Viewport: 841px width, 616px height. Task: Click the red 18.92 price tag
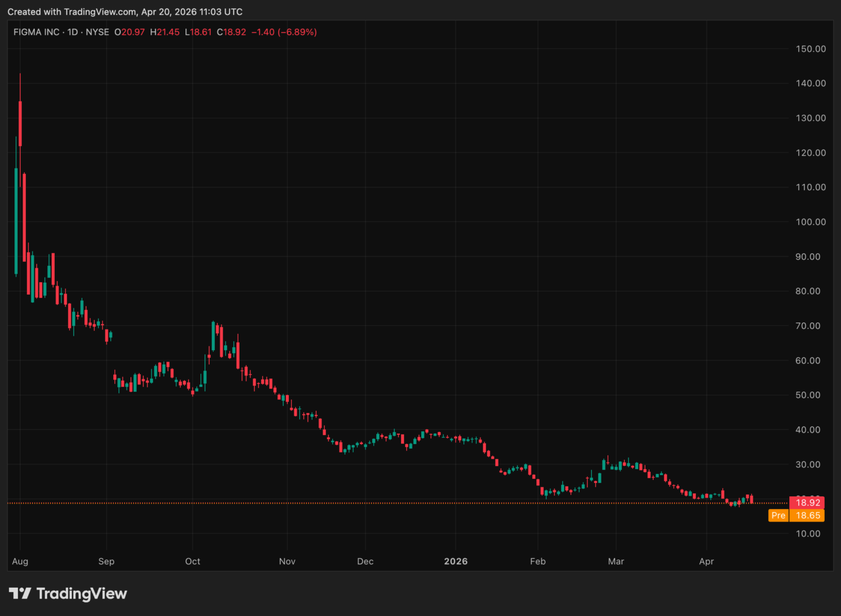tap(807, 502)
